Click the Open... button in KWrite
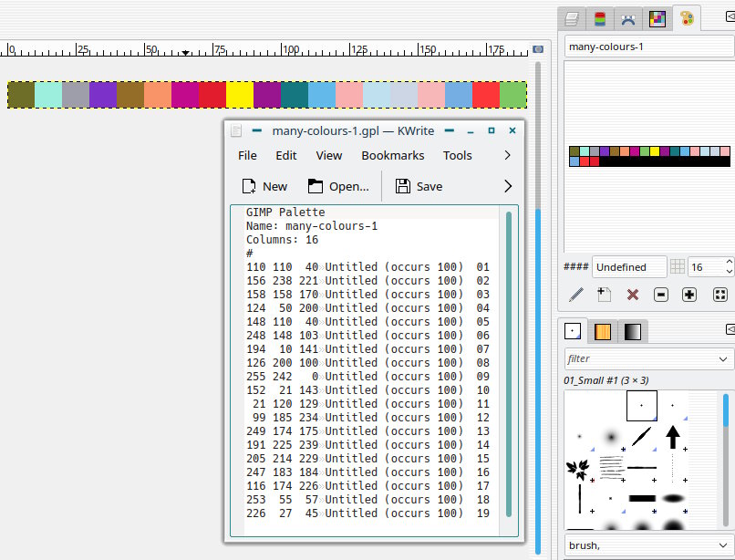This screenshot has width=735, height=560. point(338,186)
